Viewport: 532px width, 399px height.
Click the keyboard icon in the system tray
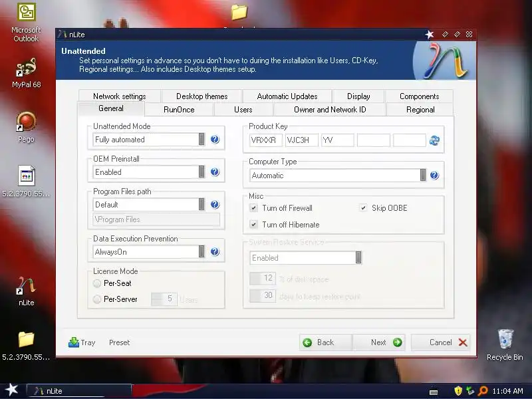tap(434, 392)
